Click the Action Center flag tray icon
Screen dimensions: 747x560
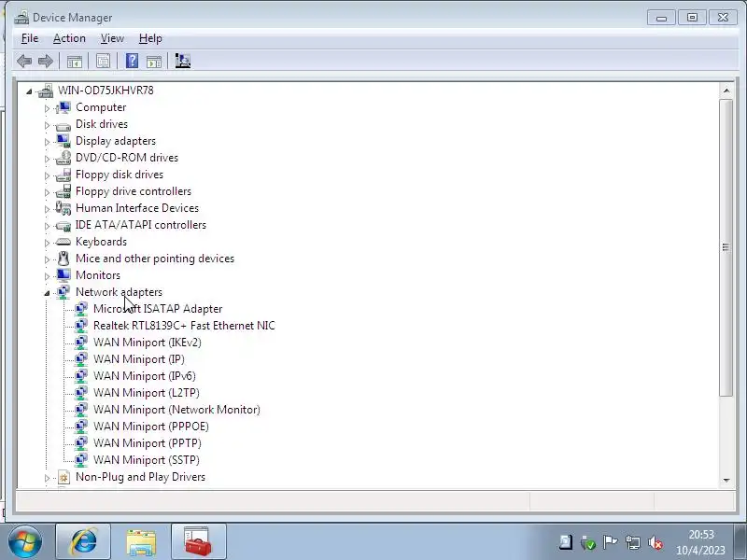[610, 542]
